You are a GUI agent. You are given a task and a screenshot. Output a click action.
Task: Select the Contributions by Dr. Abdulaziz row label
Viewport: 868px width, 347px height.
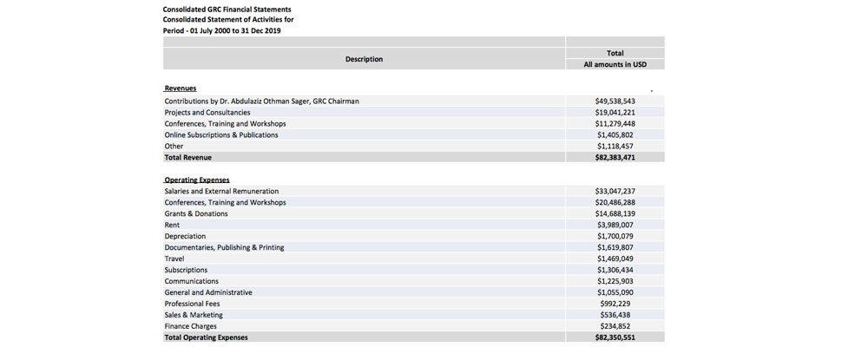pos(261,101)
